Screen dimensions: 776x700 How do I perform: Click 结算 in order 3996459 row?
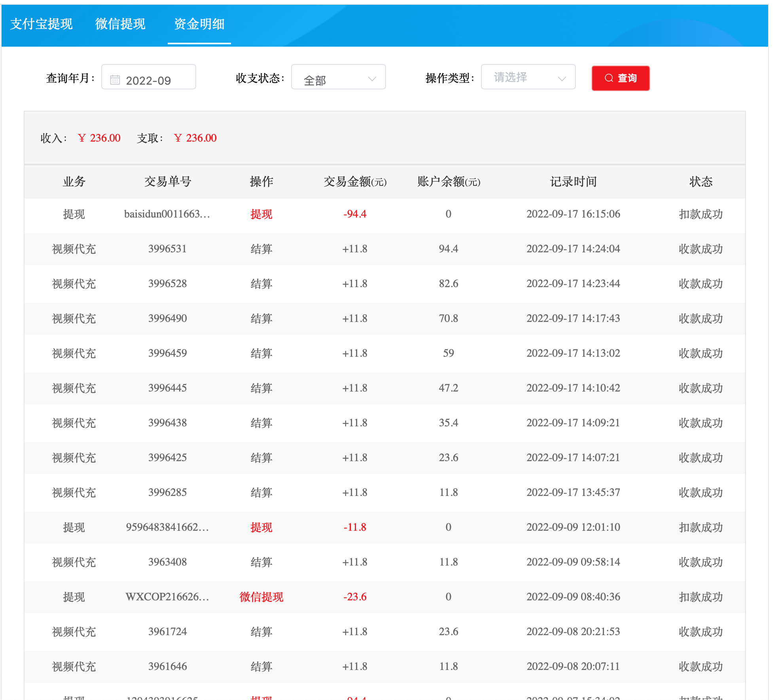[261, 353]
